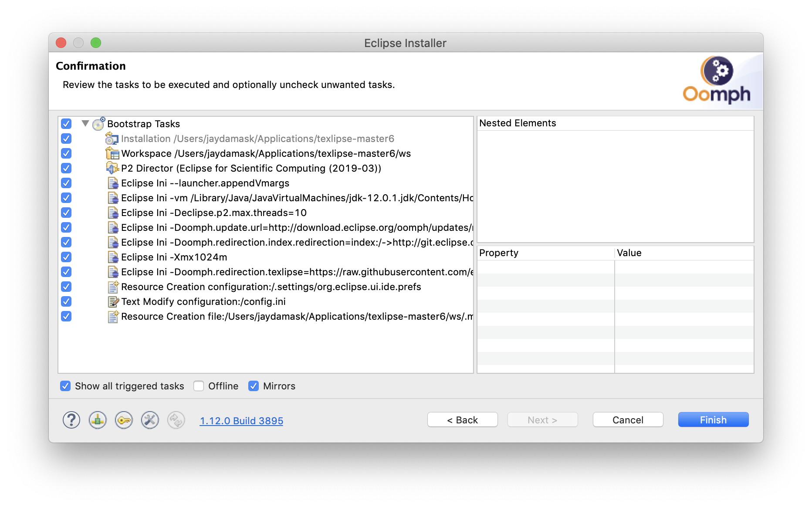Select Eclipse Ini --launcher.appendVmargs row
This screenshot has width=812, height=507.
pos(205,183)
